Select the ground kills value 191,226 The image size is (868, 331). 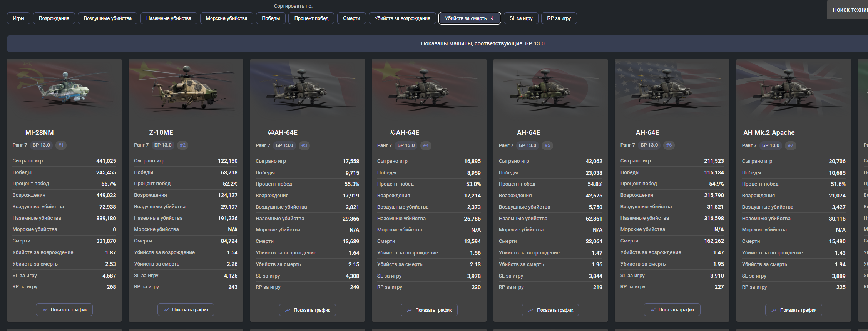tap(227, 218)
